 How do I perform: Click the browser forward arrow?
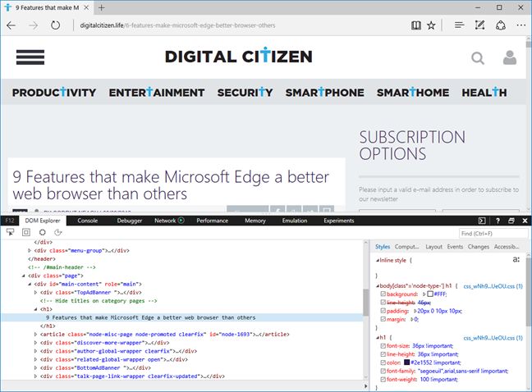(33, 25)
